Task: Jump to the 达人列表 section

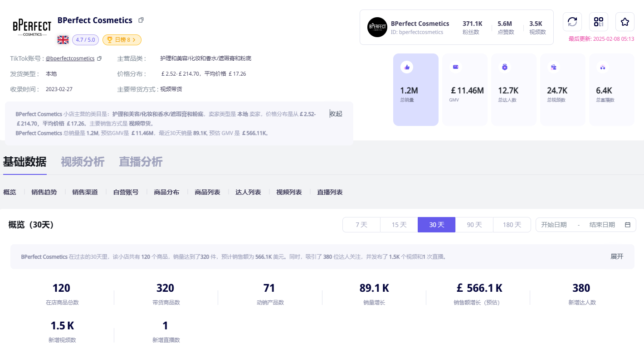Action: [x=248, y=192]
